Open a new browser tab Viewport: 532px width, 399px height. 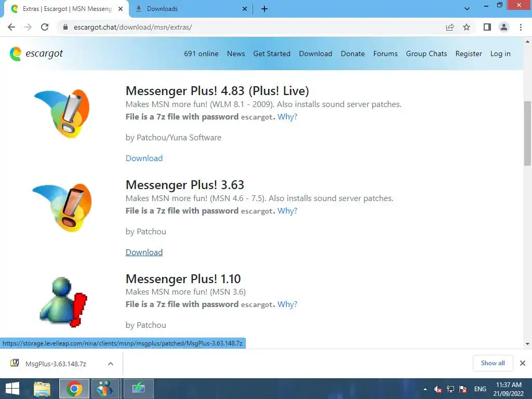click(x=264, y=9)
